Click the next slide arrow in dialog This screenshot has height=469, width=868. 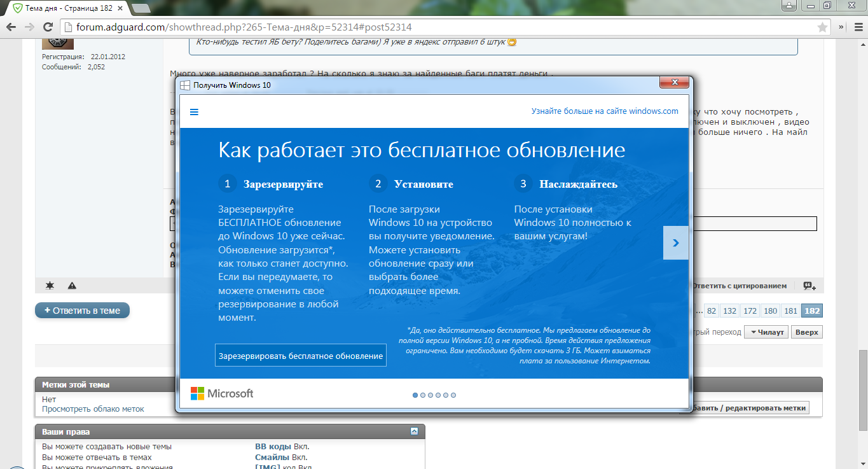675,242
